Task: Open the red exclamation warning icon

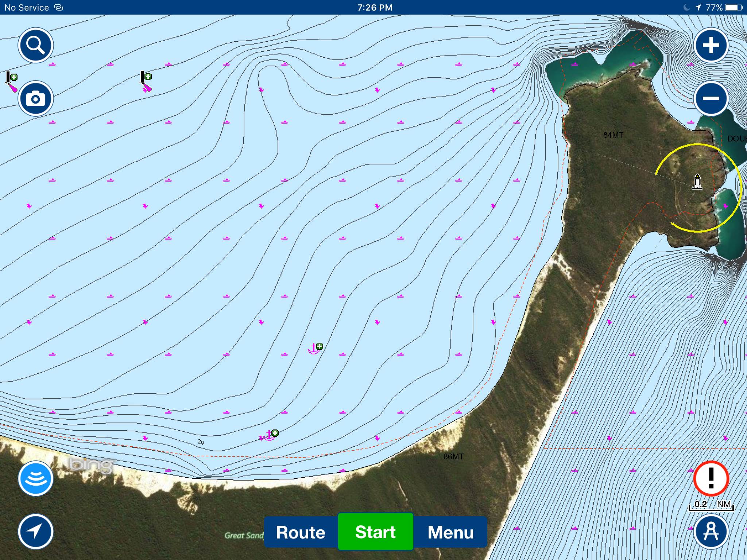Action: click(x=711, y=478)
